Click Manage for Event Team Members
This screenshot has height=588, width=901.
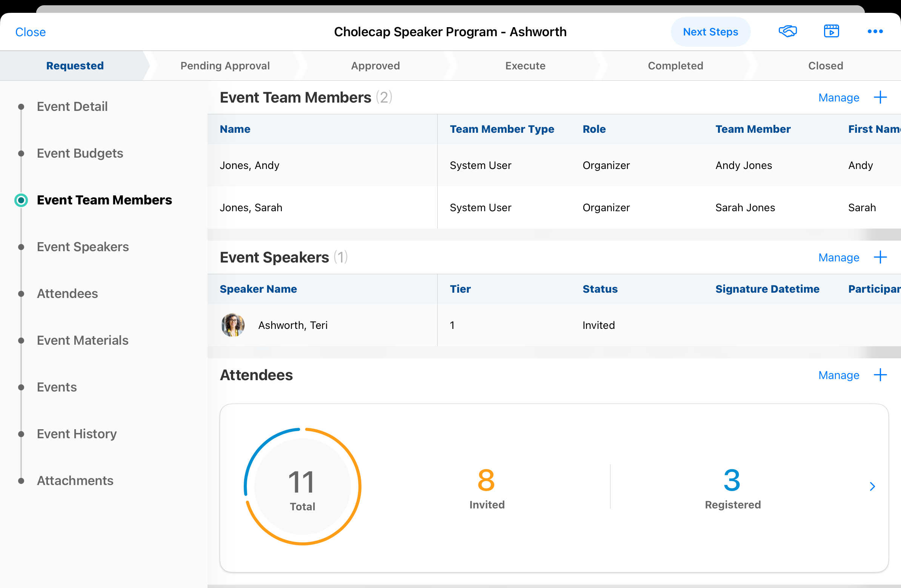[x=838, y=98]
